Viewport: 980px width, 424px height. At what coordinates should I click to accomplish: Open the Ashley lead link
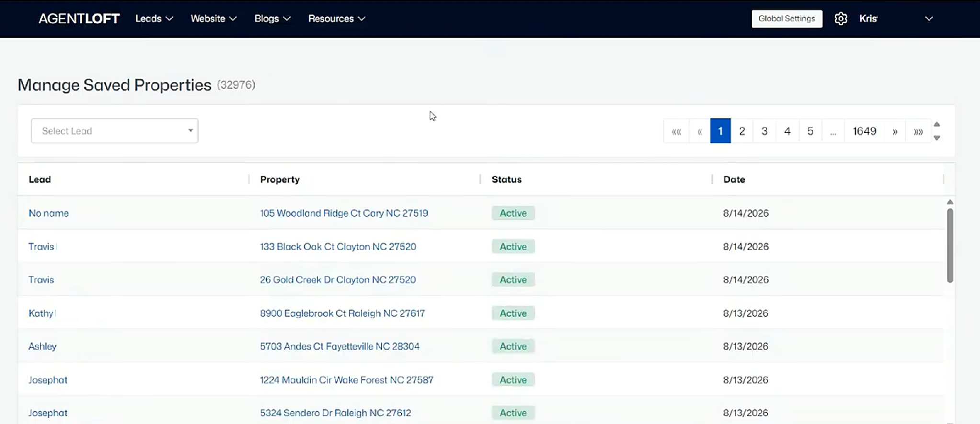point(42,346)
